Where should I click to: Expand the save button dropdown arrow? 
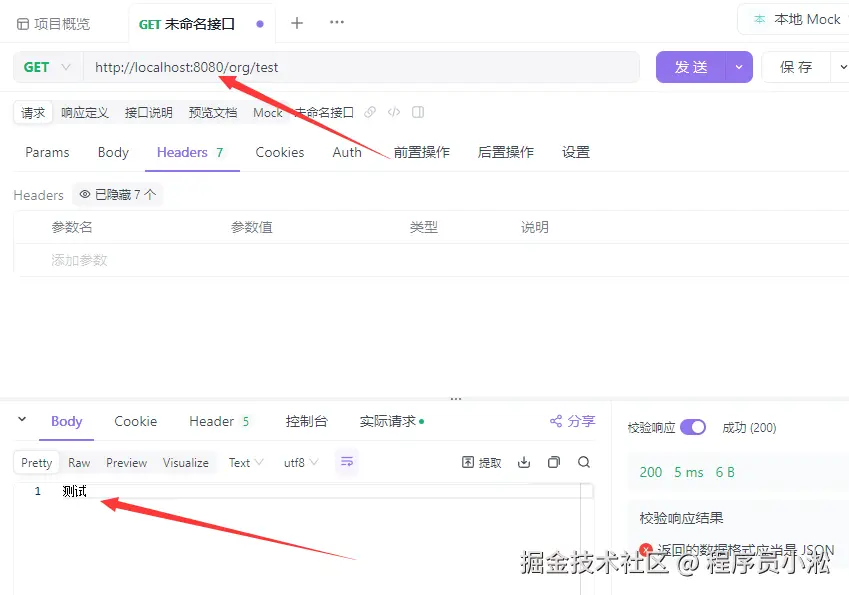pos(841,67)
